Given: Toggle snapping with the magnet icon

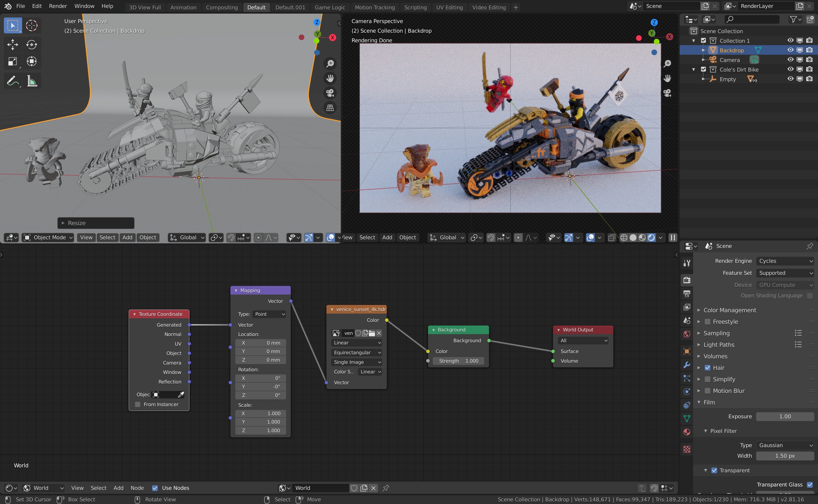Looking at the screenshot, I should click(x=232, y=237).
